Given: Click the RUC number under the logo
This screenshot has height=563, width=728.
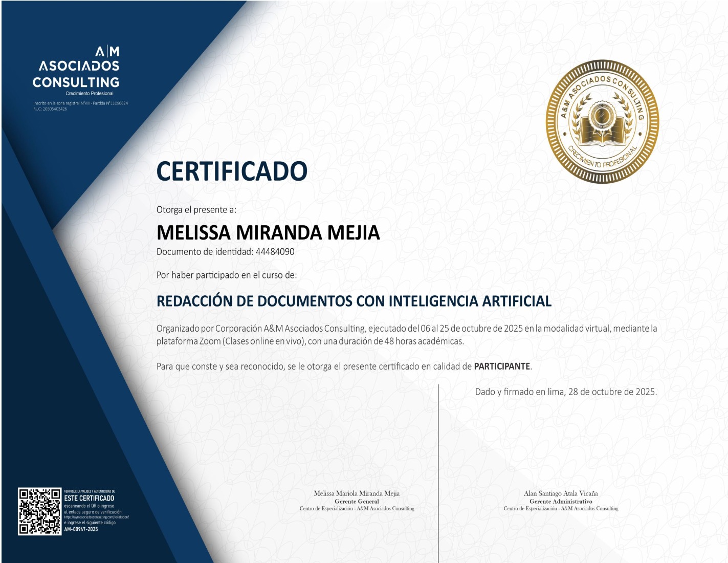Looking at the screenshot, I should point(50,109).
